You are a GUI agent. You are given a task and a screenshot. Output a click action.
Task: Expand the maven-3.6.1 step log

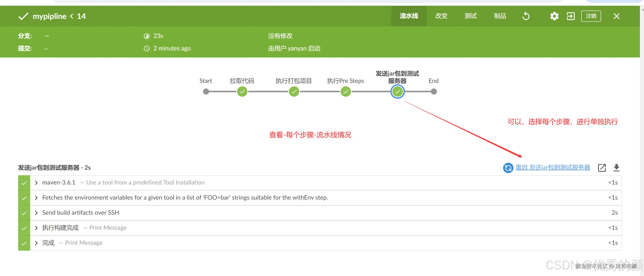click(x=36, y=183)
